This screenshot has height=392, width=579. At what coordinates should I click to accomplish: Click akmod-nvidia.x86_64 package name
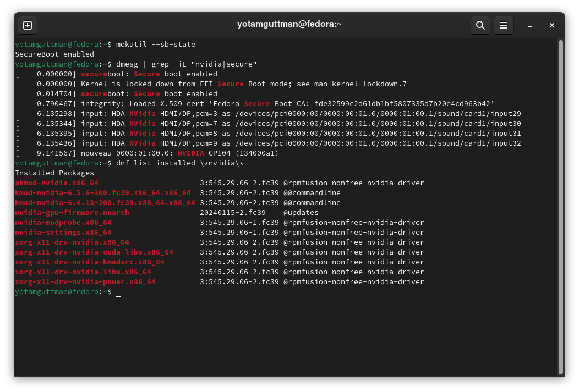[57, 183]
